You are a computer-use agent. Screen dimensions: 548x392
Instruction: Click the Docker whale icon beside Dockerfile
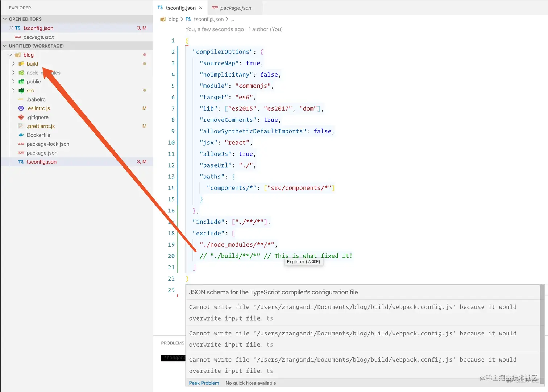(x=21, y=135)
